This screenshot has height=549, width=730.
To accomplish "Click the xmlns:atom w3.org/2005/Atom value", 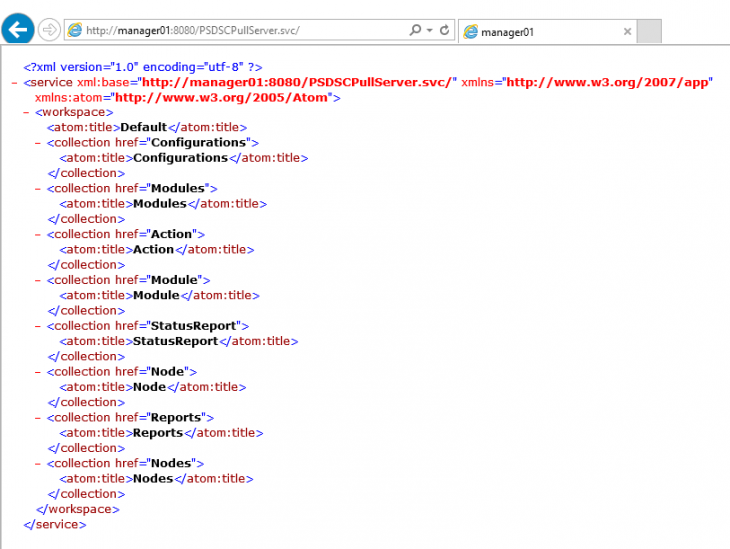I will (x=221, y=97).
